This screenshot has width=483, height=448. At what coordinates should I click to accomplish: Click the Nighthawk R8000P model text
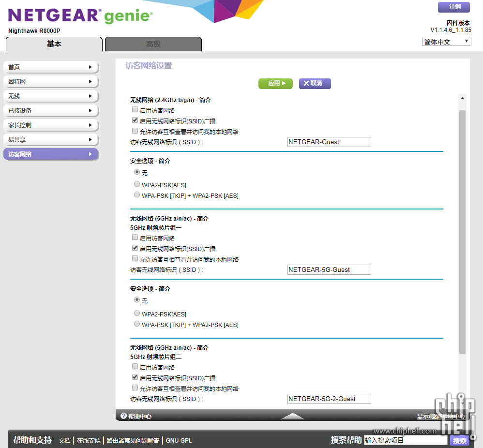point(34,31)
